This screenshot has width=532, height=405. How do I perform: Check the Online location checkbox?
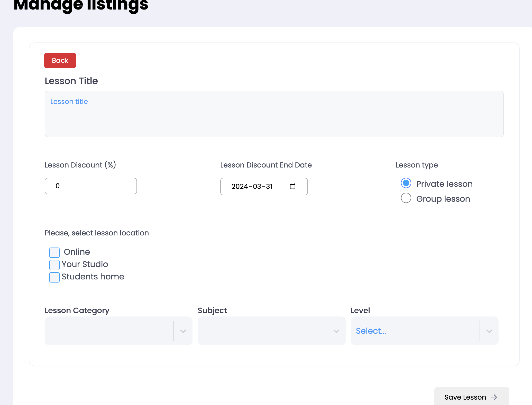54,252
